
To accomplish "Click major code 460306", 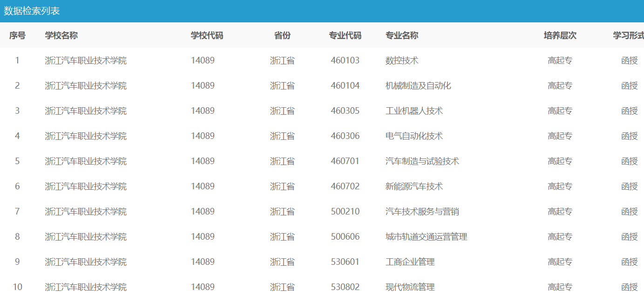I will click(x=345, y=136).
